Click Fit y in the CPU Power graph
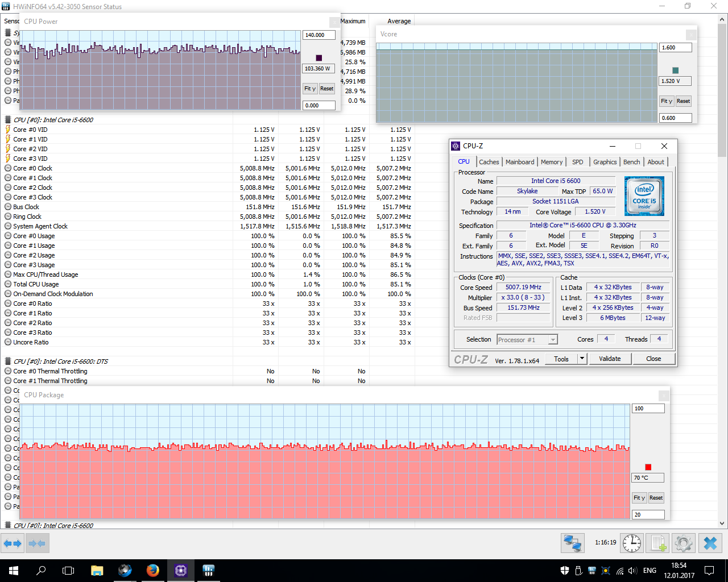Image resolution: width=728 pixels, height=582 pixels. [x=310, y=89]
